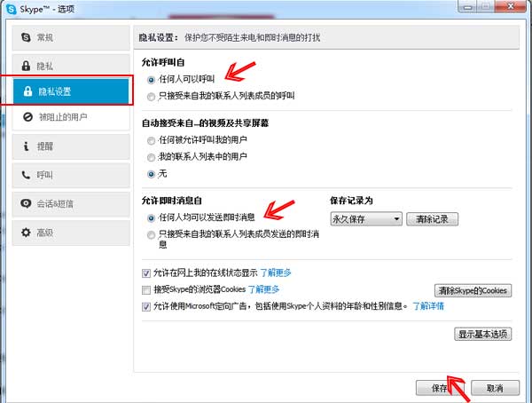532x403 pixels.
Task: Click the 清除记录 button
Action: 433,218
